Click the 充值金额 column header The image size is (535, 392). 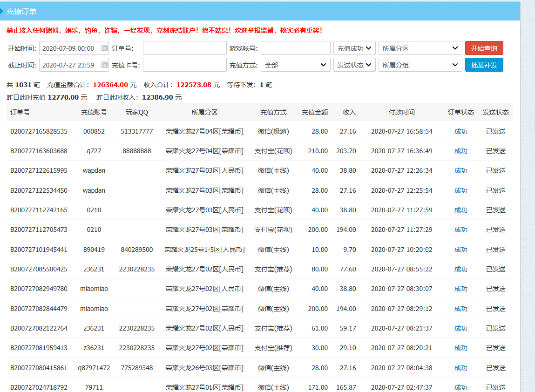click(315, 112)
